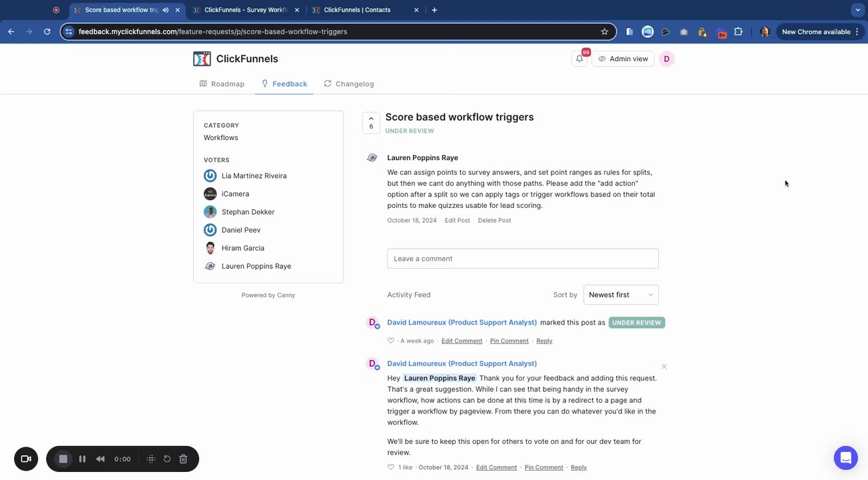Open the D profile avatar menu
Viewport: 868px width, 480px height.
point(666,59)
